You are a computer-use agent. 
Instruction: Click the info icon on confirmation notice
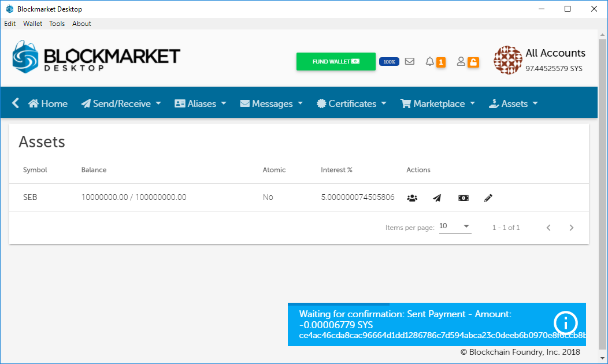(x=565, y=322)
